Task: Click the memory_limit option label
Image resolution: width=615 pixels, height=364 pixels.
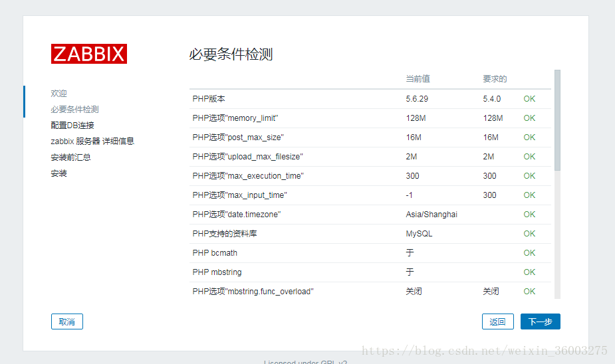Action: coord(235,118)
